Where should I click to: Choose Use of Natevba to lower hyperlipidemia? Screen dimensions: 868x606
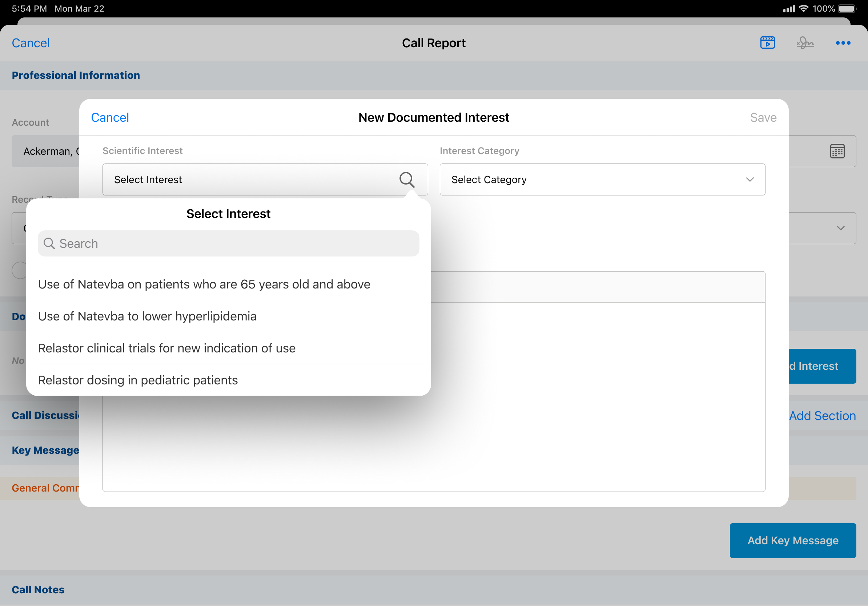pos(148,316)
